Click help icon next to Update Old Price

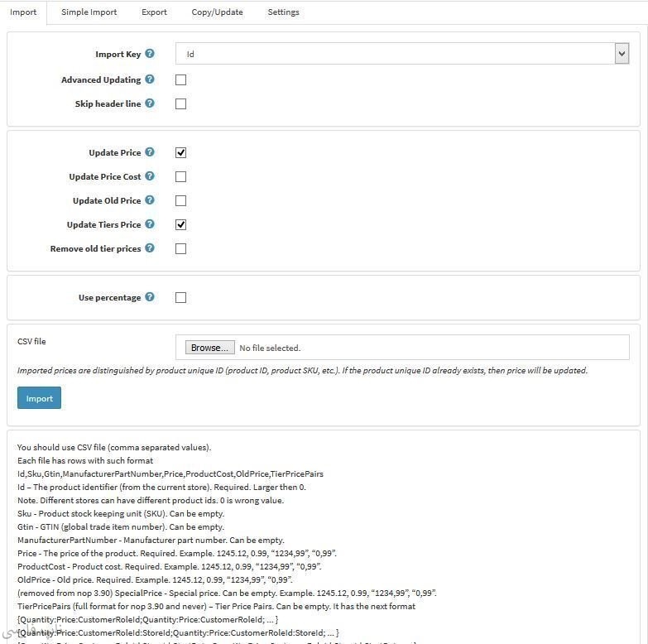click(150, 200)
